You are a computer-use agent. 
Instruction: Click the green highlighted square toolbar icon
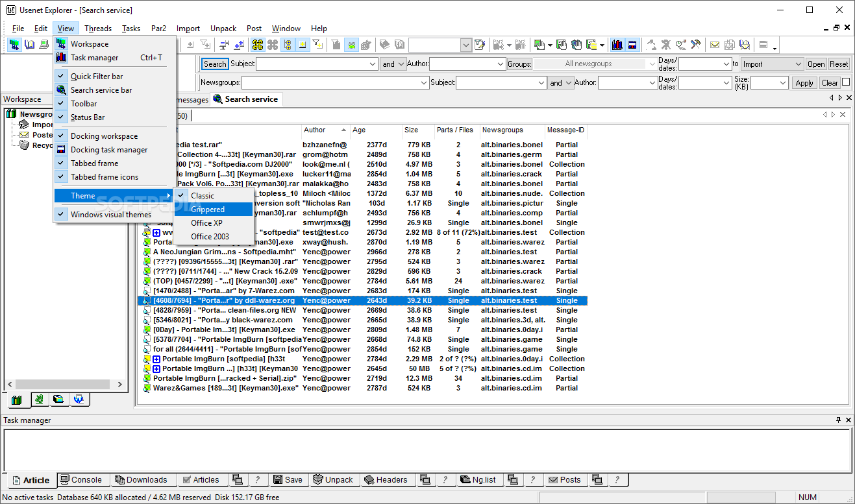tap(351, 45)
